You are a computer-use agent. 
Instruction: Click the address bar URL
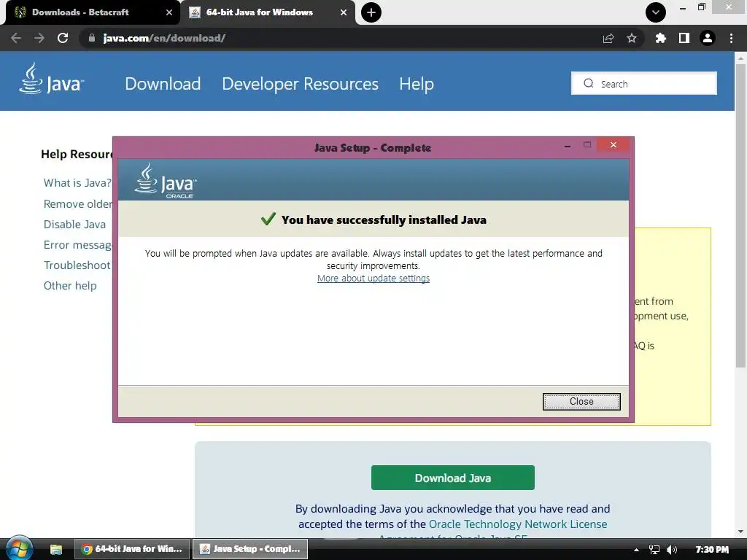(x=164, y=38)
